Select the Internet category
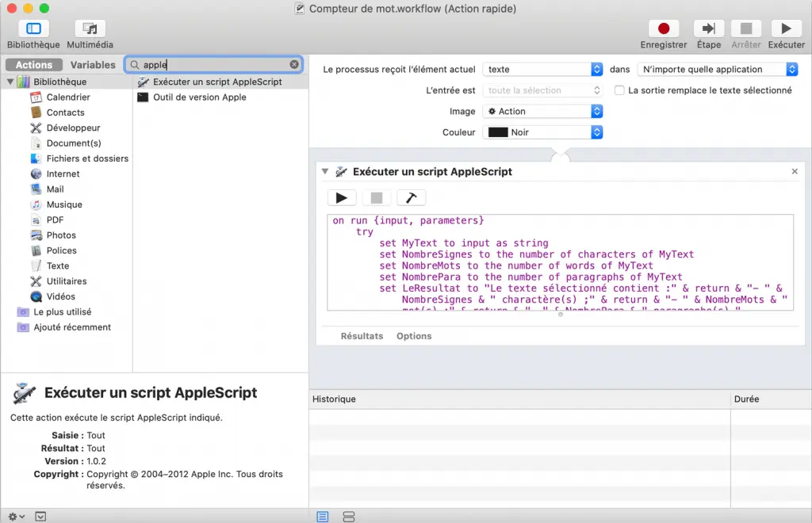 click(x=63, y=174)
